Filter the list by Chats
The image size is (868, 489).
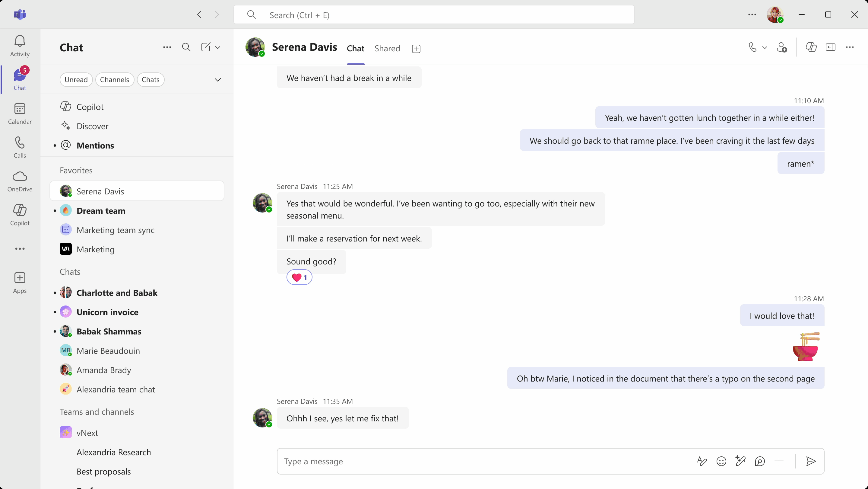150,80
